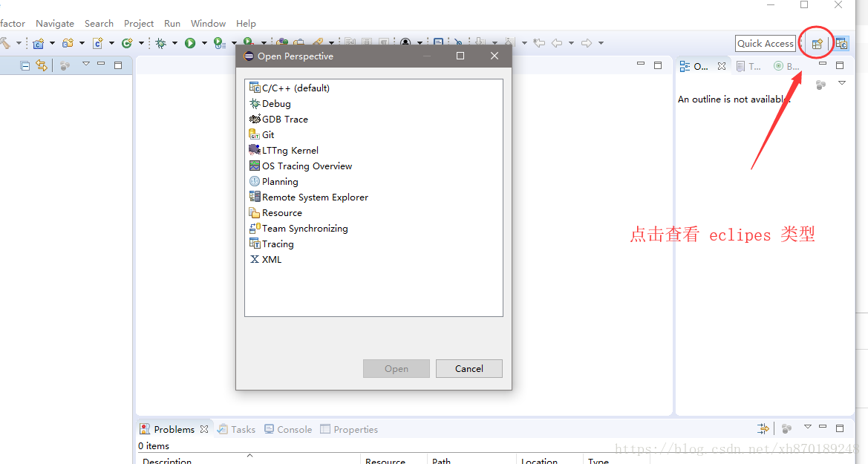
Task: Open the Problems View Menu triangle
Action: coord(808,426)
